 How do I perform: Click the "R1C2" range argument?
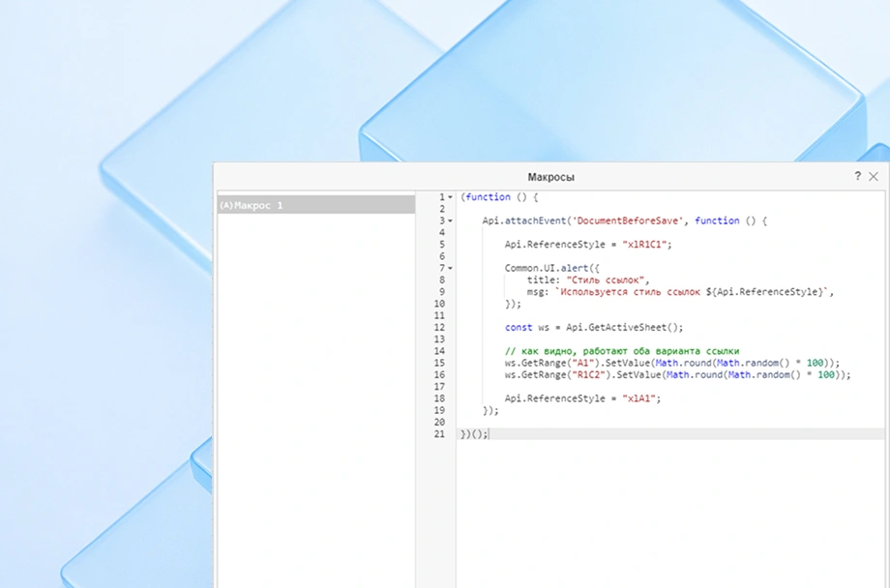coord(588,375)
